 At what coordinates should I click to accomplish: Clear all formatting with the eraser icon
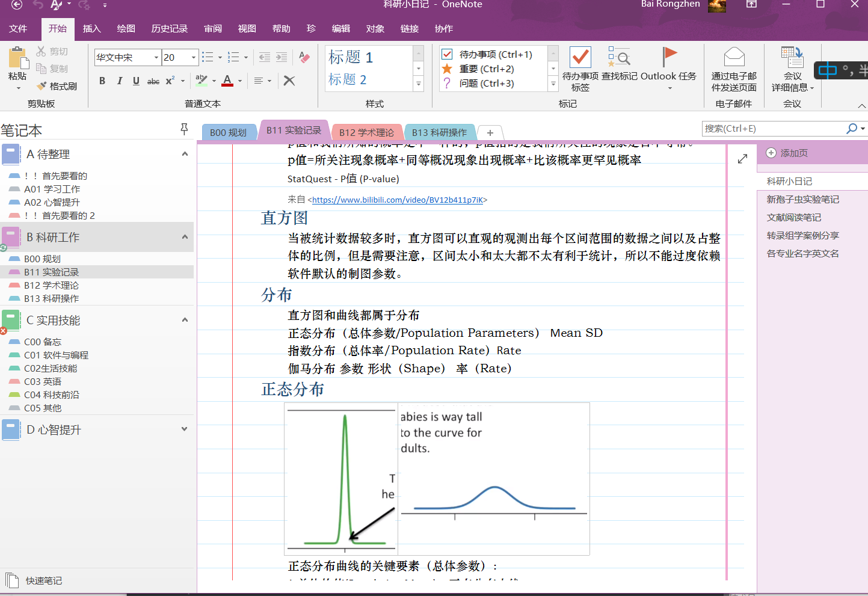coord(304,57)
